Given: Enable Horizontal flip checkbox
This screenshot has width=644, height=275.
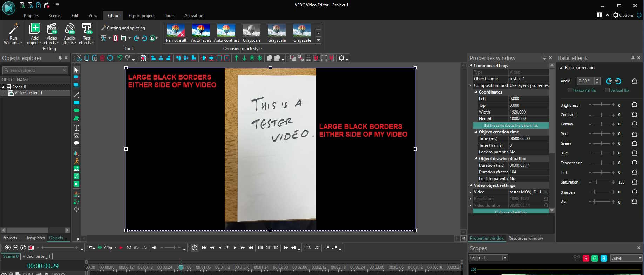Looking at the screenshot, I should click(x=570, y=90).
